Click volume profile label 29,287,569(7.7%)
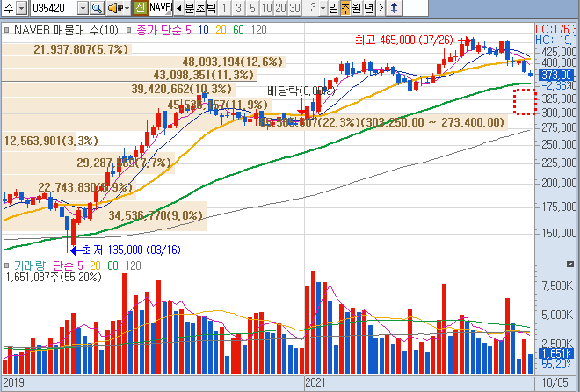The height and width of the screenshot is (392, 580). pyautogui.click(x=124, y=163)
